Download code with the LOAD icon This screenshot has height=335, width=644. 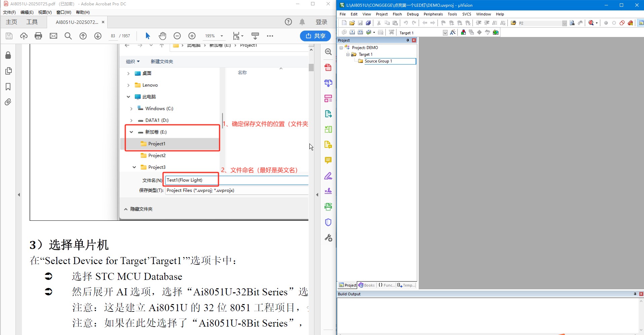tap(391, 32)
